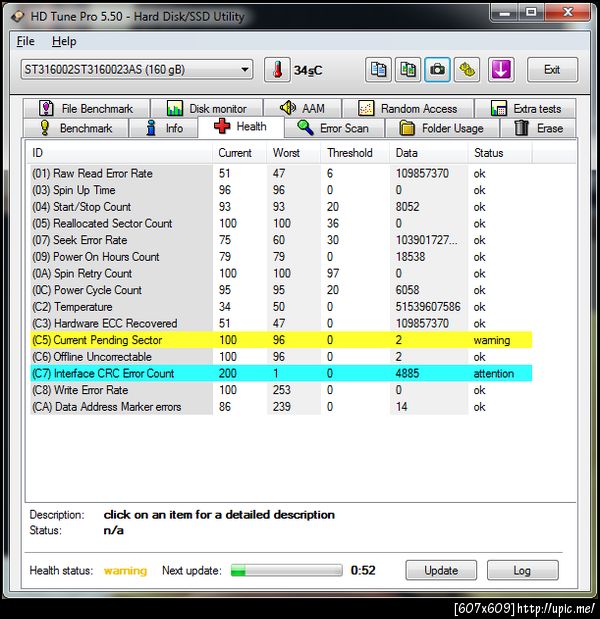This screenshot has width=600, height=619.
Task: Maximize the HD Tune Pro window
Action: pyautogui.click(x=531, y=13)
